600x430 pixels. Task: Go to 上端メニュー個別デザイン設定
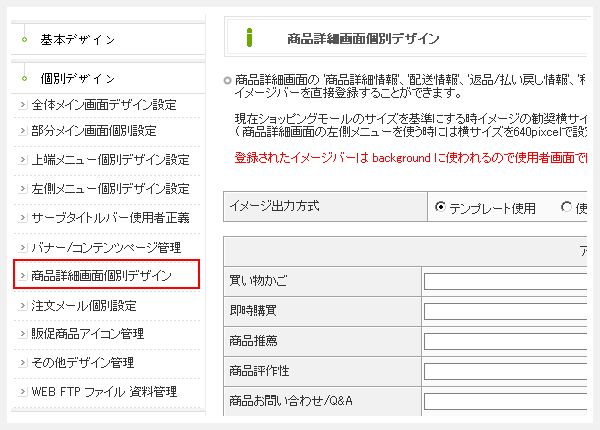110,160
